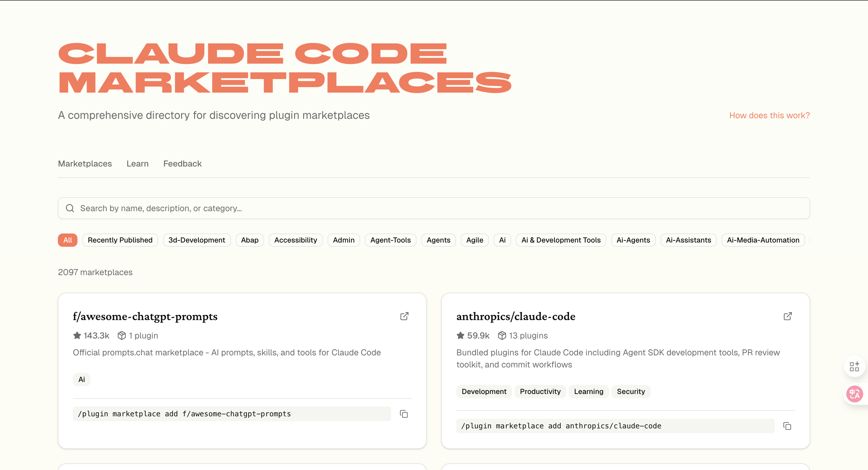Select the All category filter
The image size is (868, 470).
pos(68,240)
